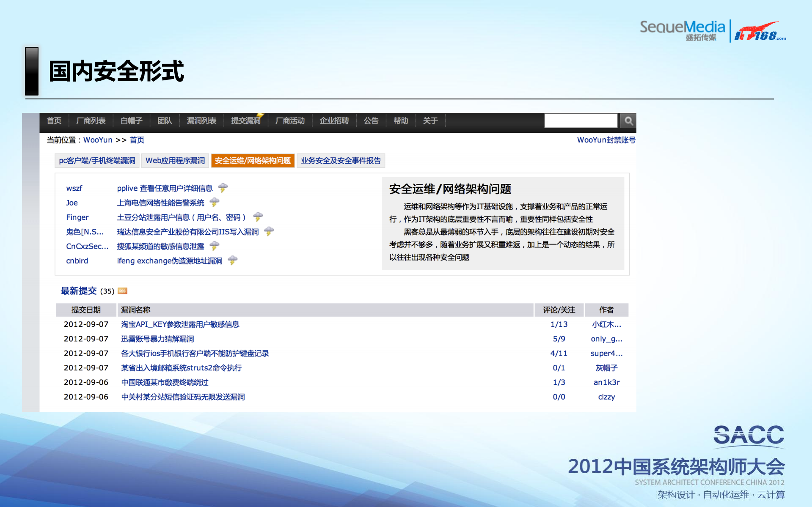Open author profile an1k3r

click(606, 382)
